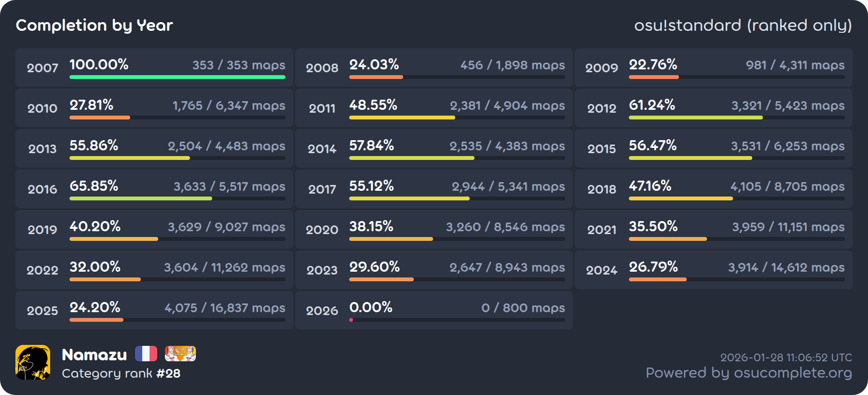Click the 3,959 / 11,151 maps count

click(788, 227)
